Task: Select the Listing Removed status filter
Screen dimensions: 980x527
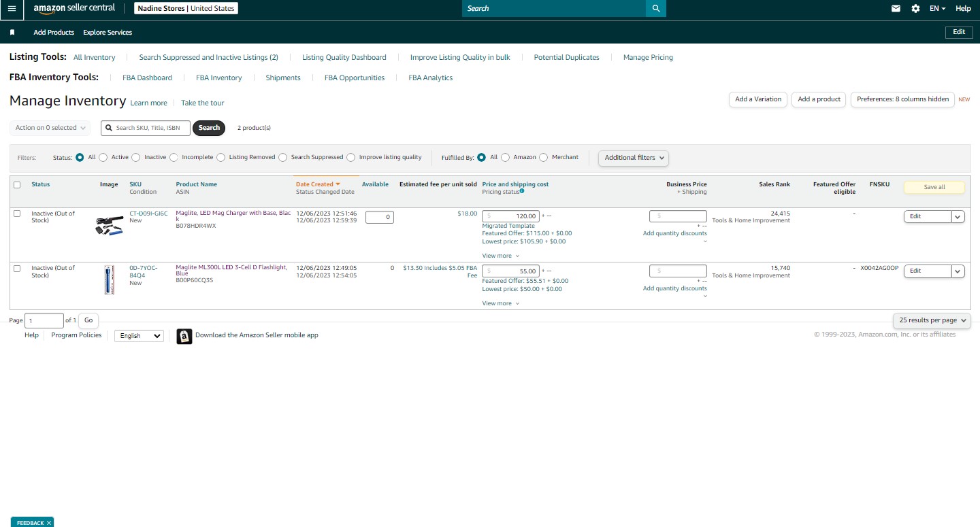Action: coord(220,157)
